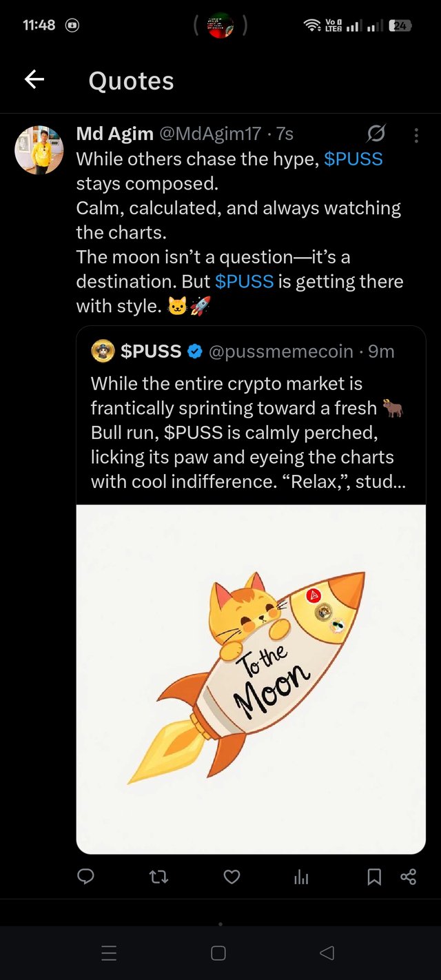Tap the Android recent apps menu button
The image size is (441, 980).
(x=109, y=953)
